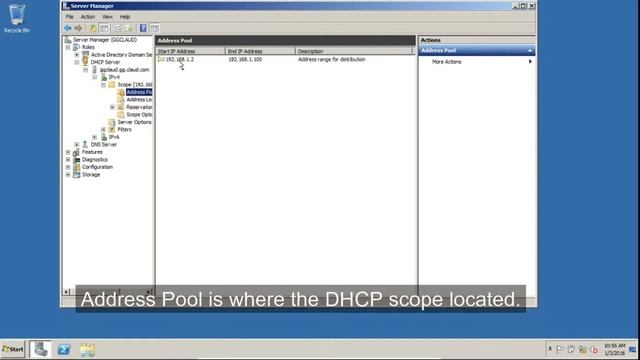Select the Roles node icon
640x360 pixels.
coord(76,47)
